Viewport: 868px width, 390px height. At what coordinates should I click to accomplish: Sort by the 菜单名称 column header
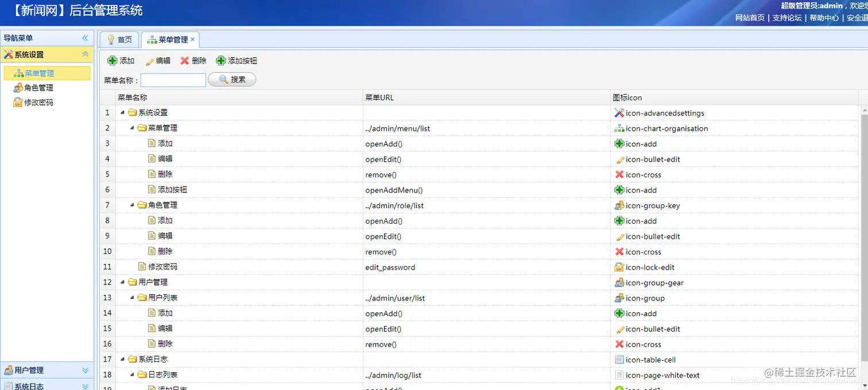(239, 97)
